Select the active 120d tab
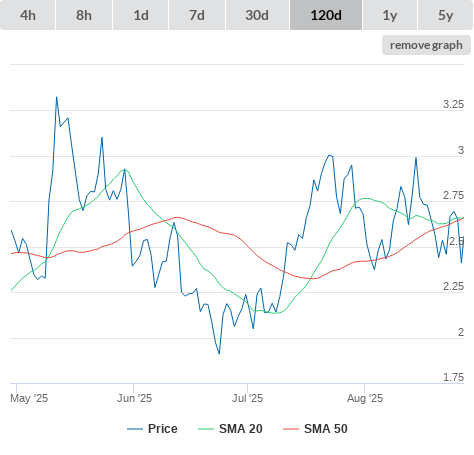Image resolution: width=474 pixels, height=455 pixels. (x=326, y=15)
